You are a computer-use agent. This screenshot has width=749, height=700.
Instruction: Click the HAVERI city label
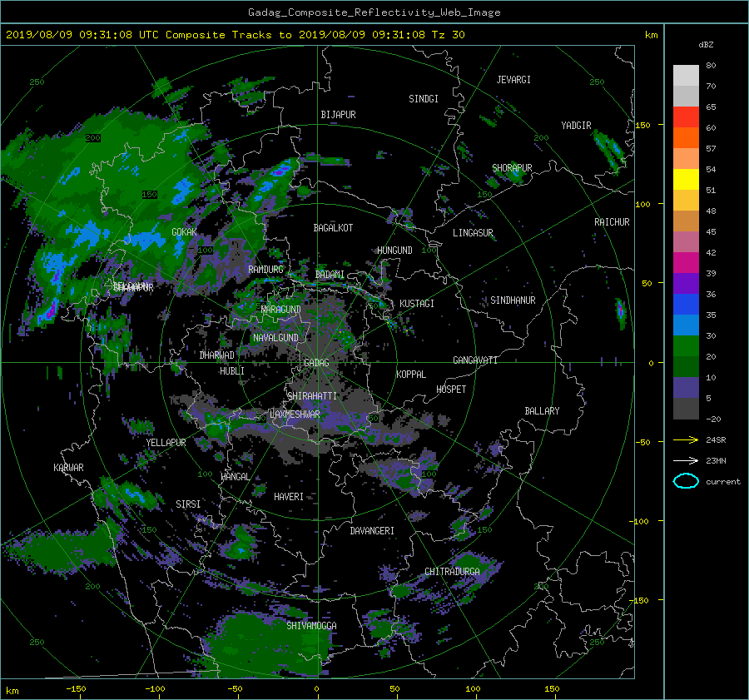point(289,497)
